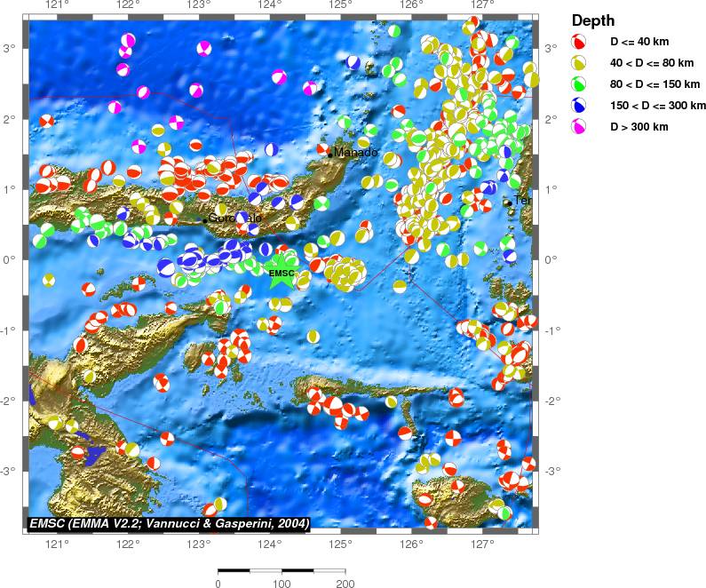The image size is (706, 588).
Task: Click the Depth legend title
Action: pyautogui.click(x=591, y=20)
